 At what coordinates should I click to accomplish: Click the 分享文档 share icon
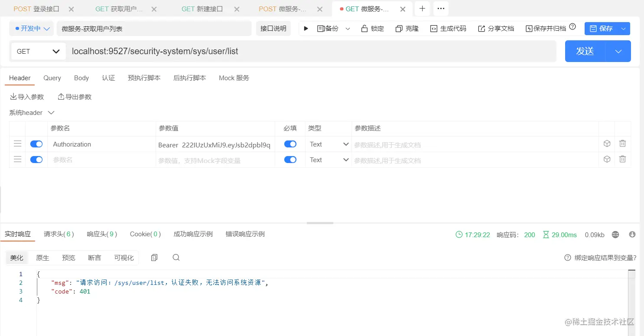481,29
